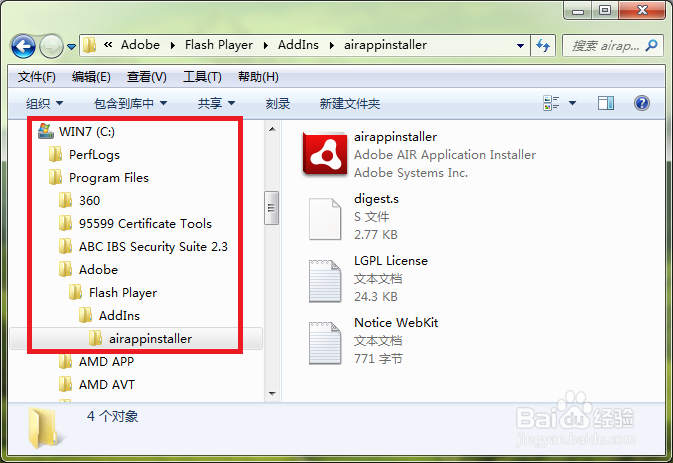
Task: Select AMD AVT folder in tree
Action: [x=107, y=384]
